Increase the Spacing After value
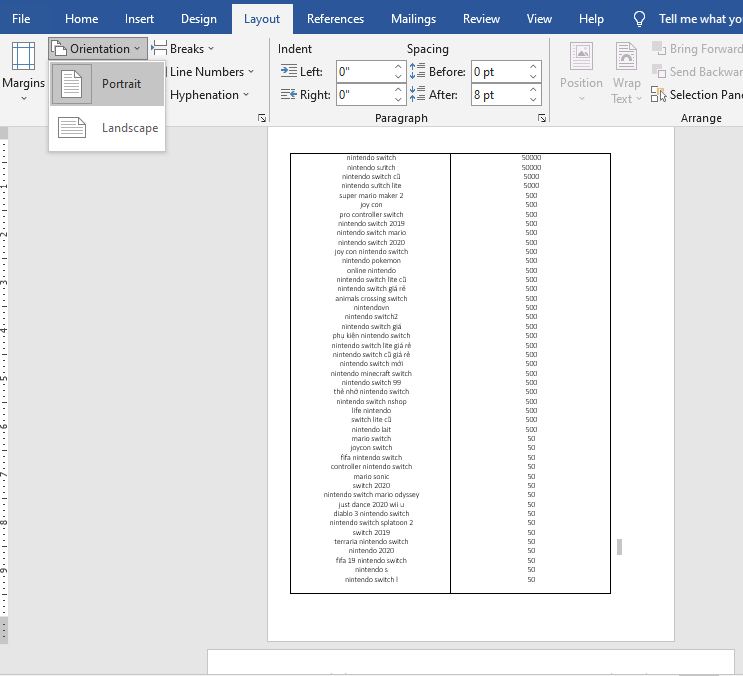 (533, 90)
